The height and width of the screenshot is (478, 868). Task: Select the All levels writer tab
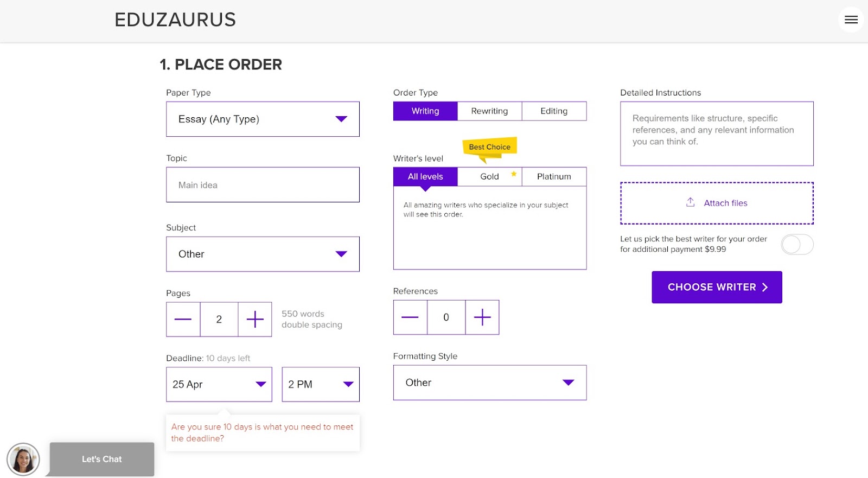tap(425, 177)
